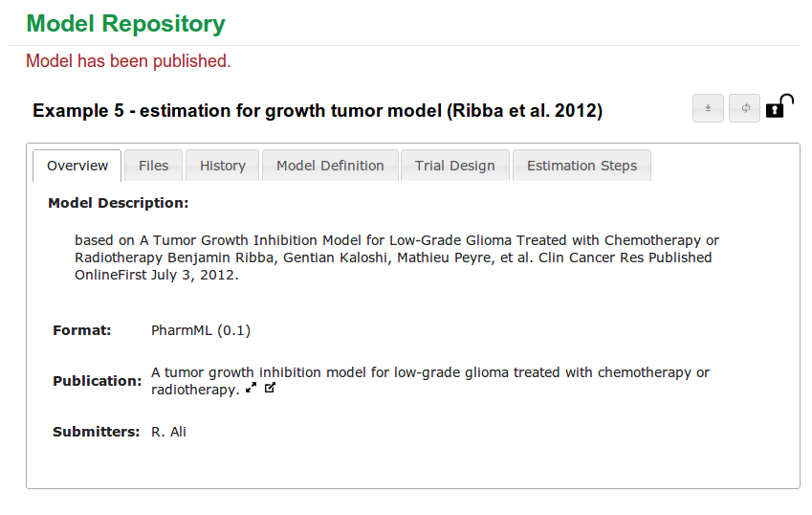The height and width of the screenshot is (515, 812).
Task: Show the Trial Design tab
Action: [455, 166]
